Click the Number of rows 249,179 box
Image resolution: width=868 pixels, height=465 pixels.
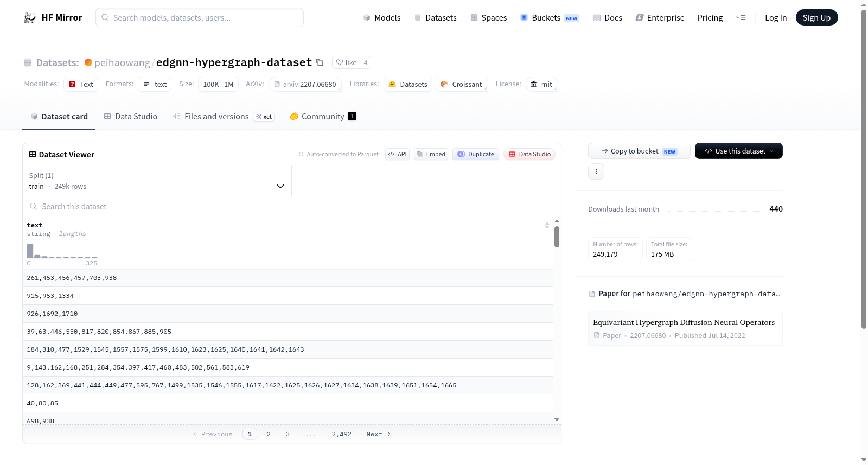[x=615, y=250]
